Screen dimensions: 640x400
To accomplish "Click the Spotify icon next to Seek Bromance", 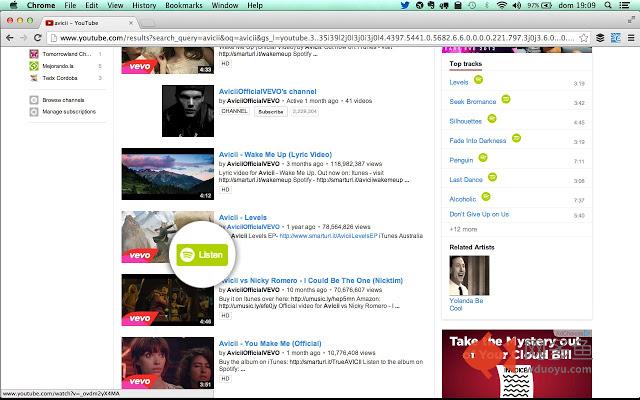I will pyautogui.click(x=506, y=99).
